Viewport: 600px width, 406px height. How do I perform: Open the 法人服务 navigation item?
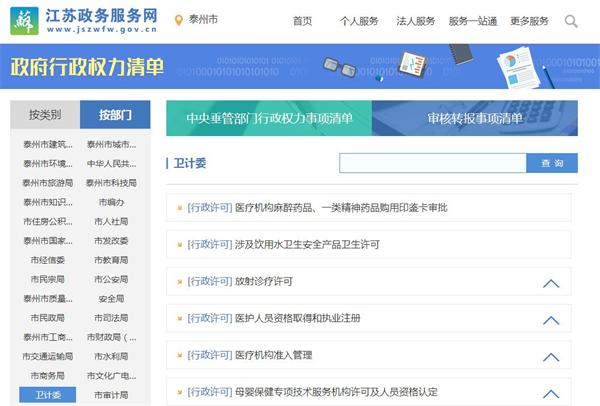[415, 21]
